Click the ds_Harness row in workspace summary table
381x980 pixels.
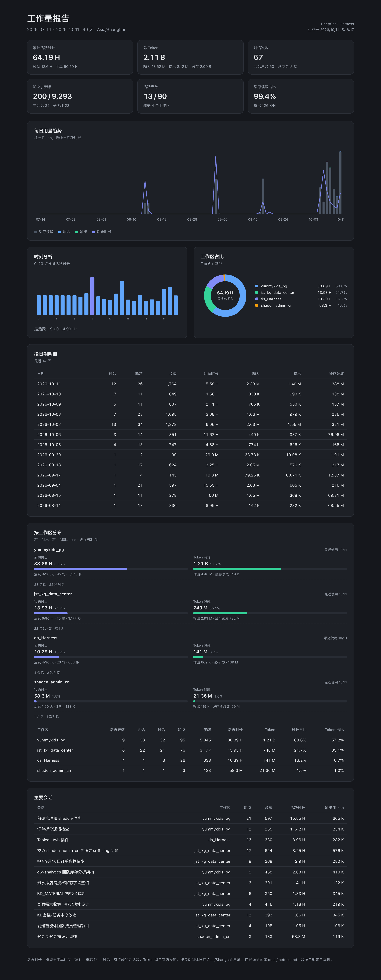tap(190, 760)
